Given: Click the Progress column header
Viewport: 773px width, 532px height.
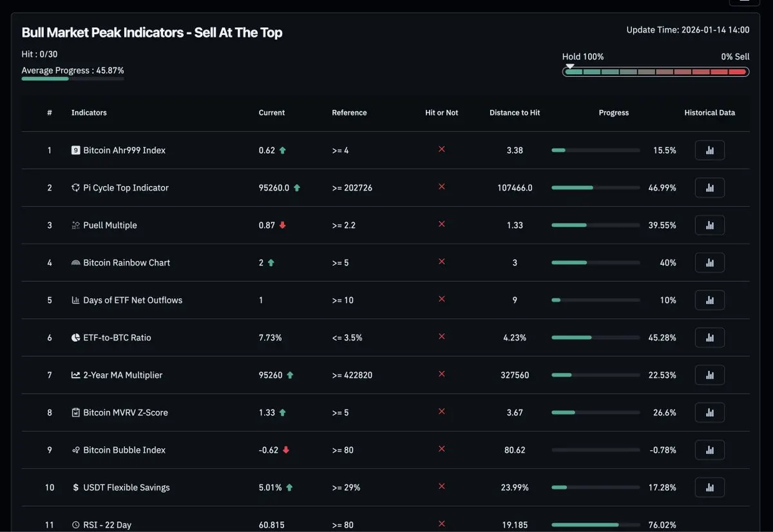Looking at the screenshot, I should point(613,113).
